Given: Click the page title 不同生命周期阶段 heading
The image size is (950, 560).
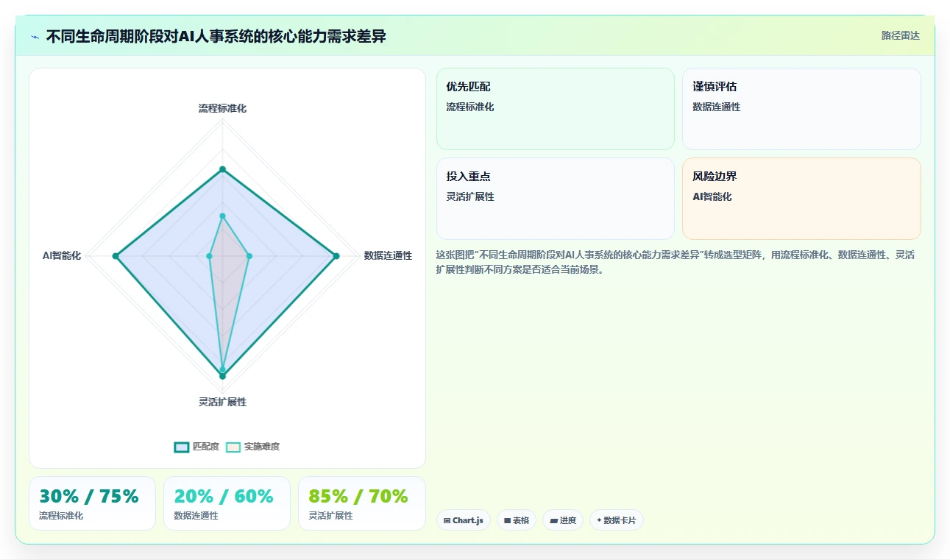Looking at the screenshot, I should pos(216,36).
